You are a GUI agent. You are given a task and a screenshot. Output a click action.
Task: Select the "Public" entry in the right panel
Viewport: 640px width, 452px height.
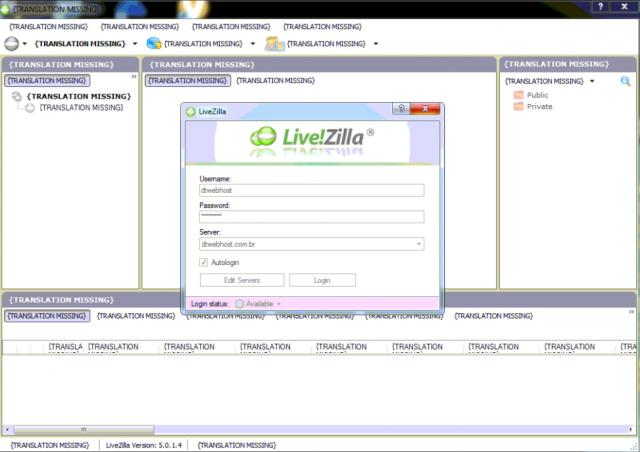click(538, 95)
